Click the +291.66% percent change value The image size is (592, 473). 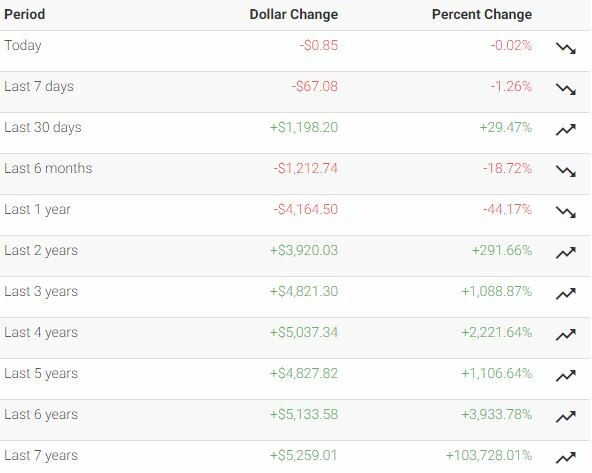pos(502,250)
